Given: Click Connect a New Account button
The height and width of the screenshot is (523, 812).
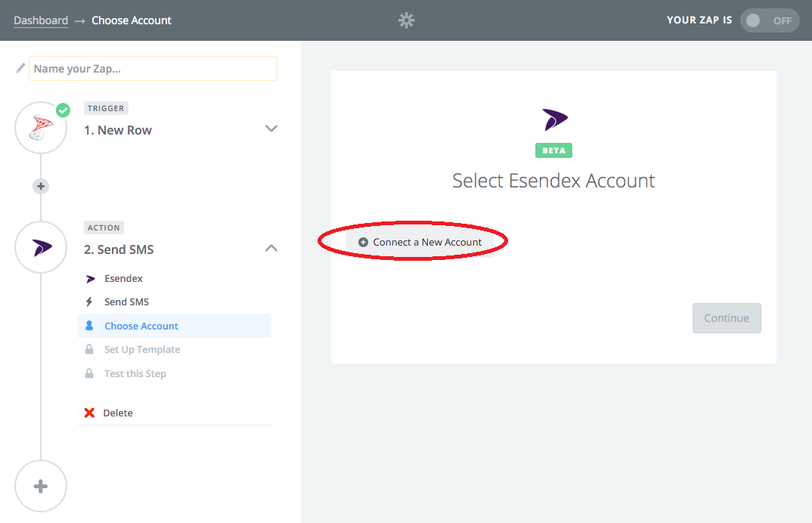Looking at the screenshot, I should coord(420,242).
